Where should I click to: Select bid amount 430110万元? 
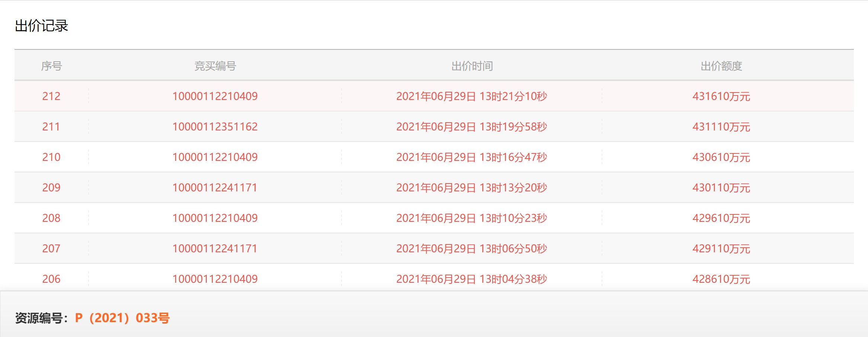[x=721, y=188]
